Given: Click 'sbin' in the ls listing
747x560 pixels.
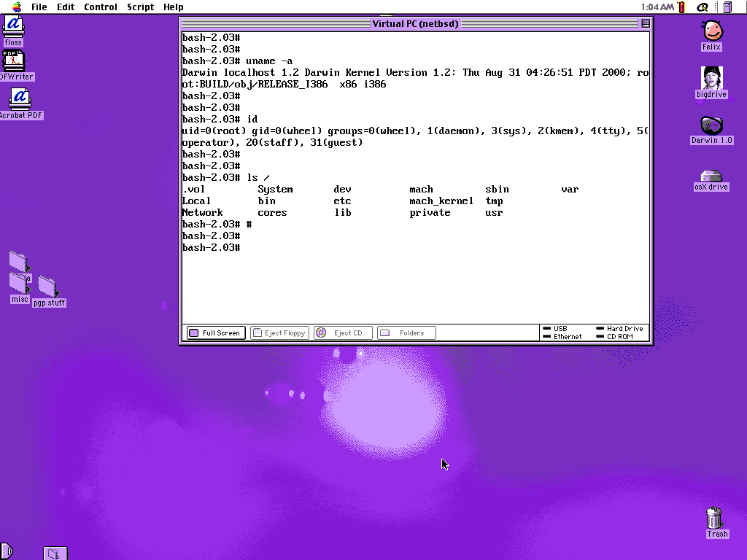Looking at the screenshot, I should [x=497, y=189].
